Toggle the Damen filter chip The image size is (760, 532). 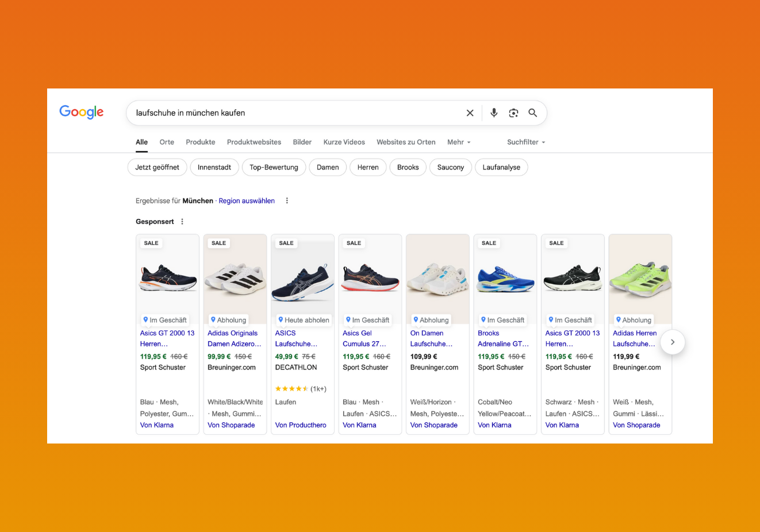[328, 167]
